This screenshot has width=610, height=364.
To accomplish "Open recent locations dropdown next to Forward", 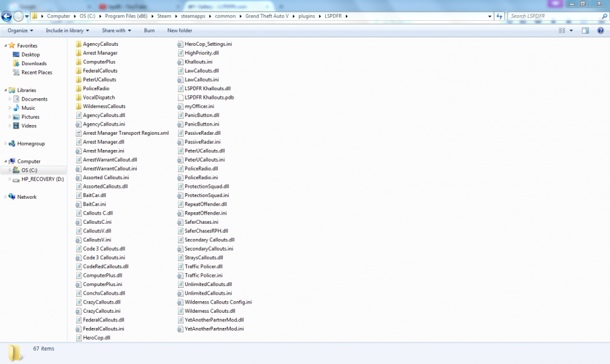I will point(27,16).
